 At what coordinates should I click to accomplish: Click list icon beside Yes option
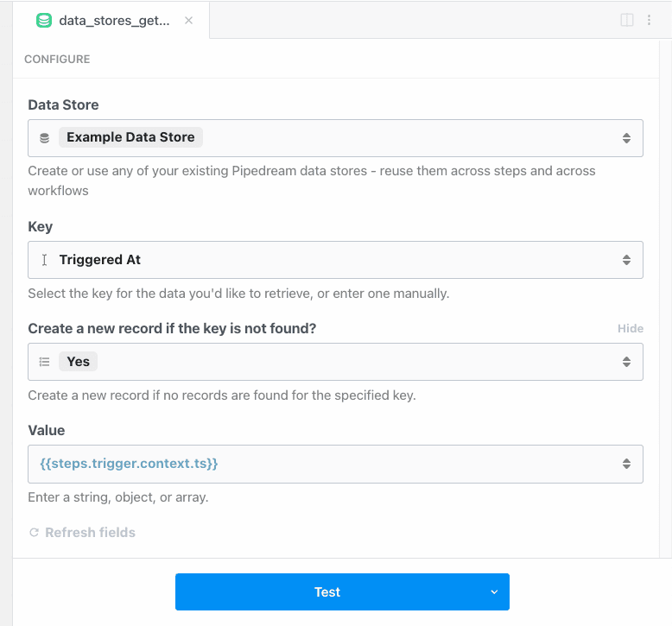(45, 362)
